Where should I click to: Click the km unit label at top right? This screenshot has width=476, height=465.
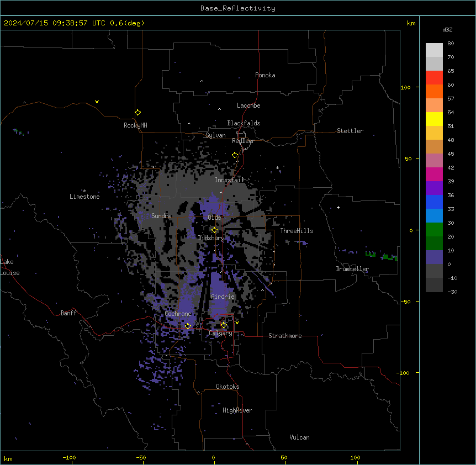click(x=411, y=23)
